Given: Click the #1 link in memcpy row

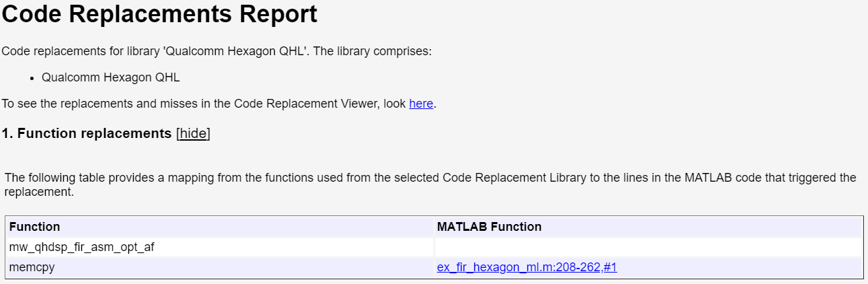Looking at the screenshot, I should 610,268.
